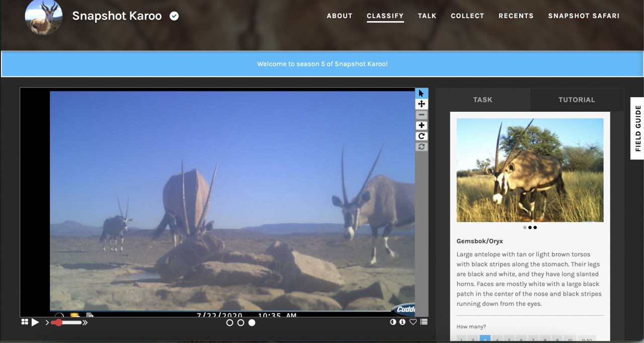644x343 pixels.
Task: Open subject metadata info icon
Action: click(403, 322)
